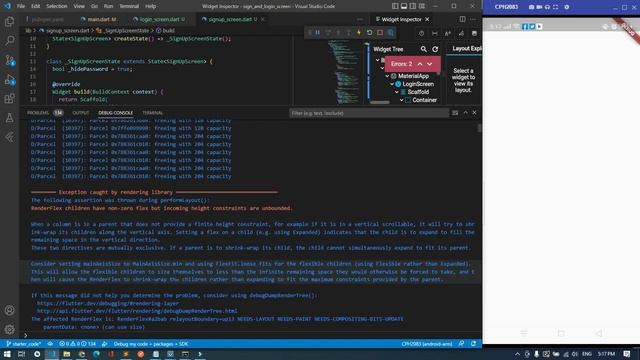Image resolution: width=640 pixels, height=360 pixels.
Task: Toggle Show Guidelines in Widget Inspector
Action: [435, 33]
